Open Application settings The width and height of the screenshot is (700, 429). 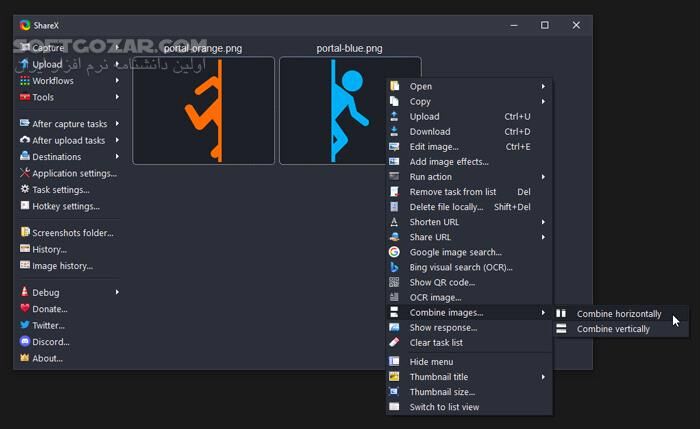tap(73, 173)
